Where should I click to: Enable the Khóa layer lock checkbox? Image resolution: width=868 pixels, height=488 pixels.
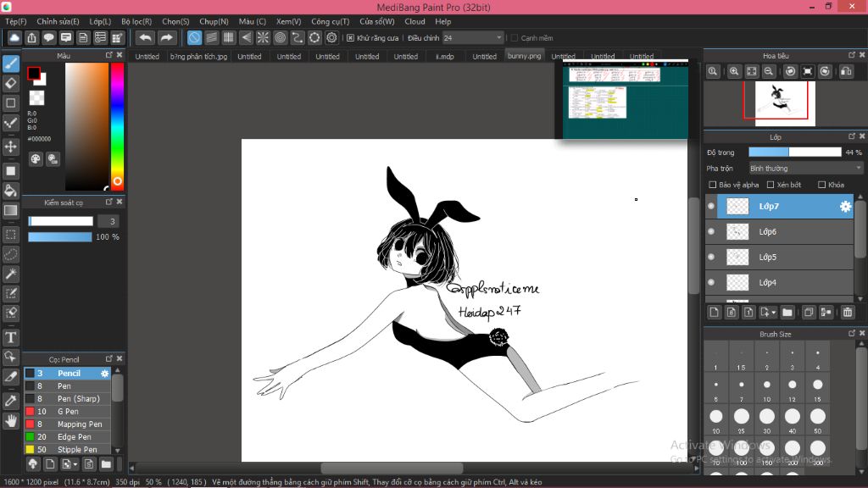(822, 185)
